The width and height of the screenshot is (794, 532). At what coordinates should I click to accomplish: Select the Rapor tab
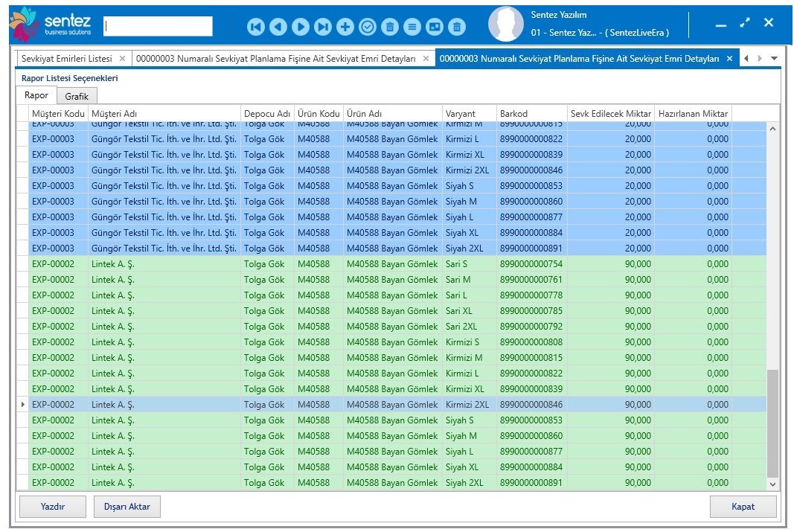pyautogui.click(x=36, y=95)
